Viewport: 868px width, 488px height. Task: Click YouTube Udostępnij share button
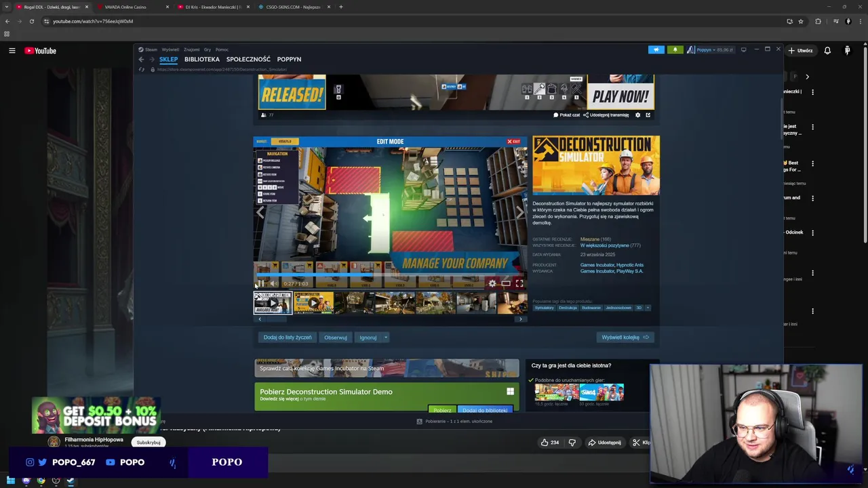coord(604,443)
